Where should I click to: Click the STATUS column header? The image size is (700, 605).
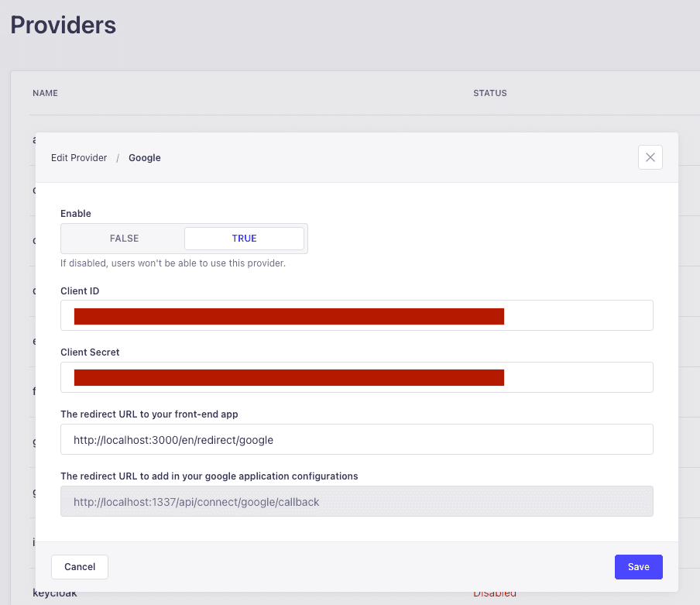[x=489, y=93]
